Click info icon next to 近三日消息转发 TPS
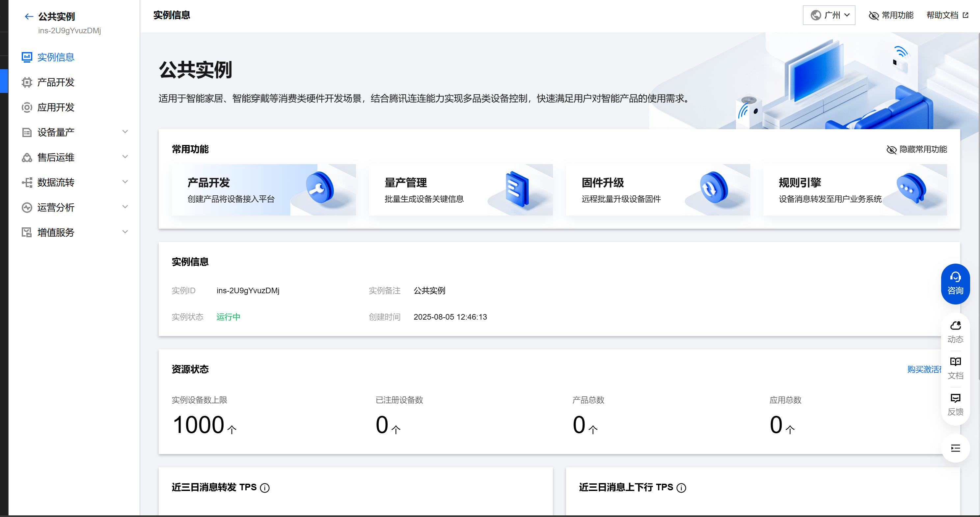The image size is (980, 517). point(265,488)
